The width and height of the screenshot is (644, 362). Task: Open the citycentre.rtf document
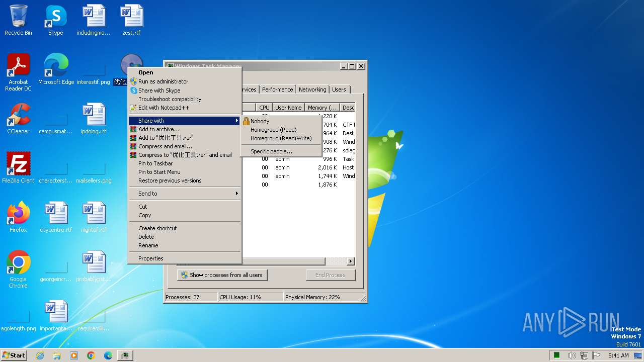coord(56,217)
